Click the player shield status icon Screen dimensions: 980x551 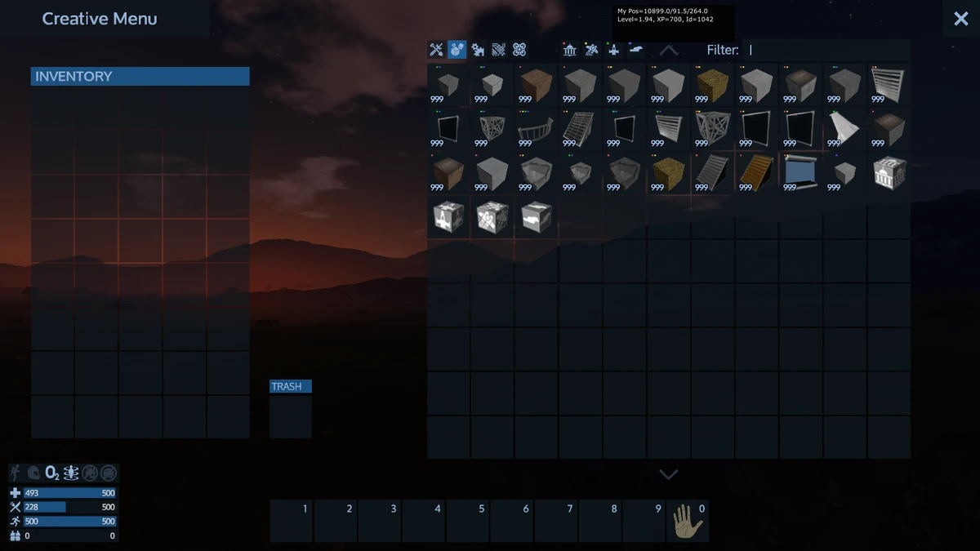[71, 473]
